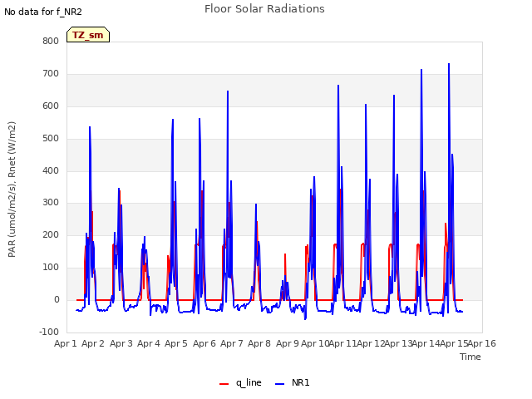The width and height of the screenshot is (532, 399).
Task: Click the tallest NR1 peak near Apr 13
Action: pos(421,70)
